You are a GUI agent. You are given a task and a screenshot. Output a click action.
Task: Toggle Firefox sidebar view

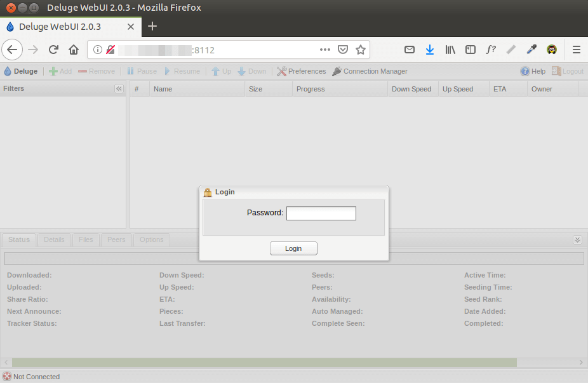(471, 50)
